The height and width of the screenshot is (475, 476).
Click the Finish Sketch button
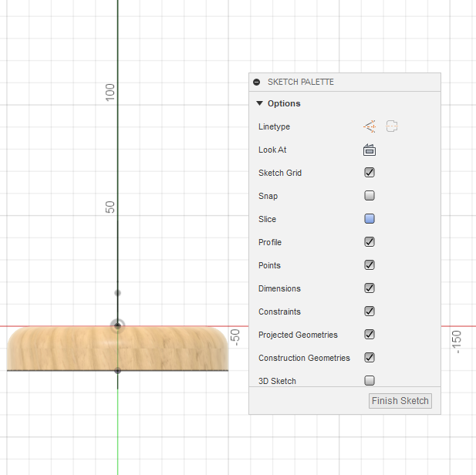tap(400, 401)
